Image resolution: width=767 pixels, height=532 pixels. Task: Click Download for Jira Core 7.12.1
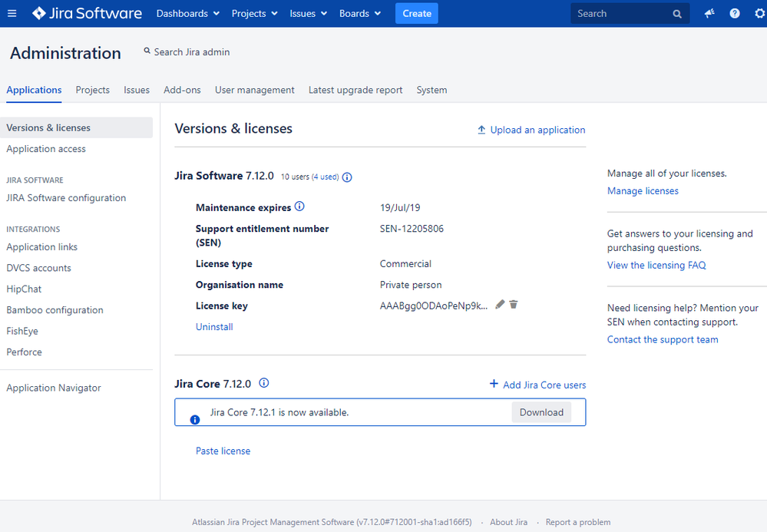[541, 412]
